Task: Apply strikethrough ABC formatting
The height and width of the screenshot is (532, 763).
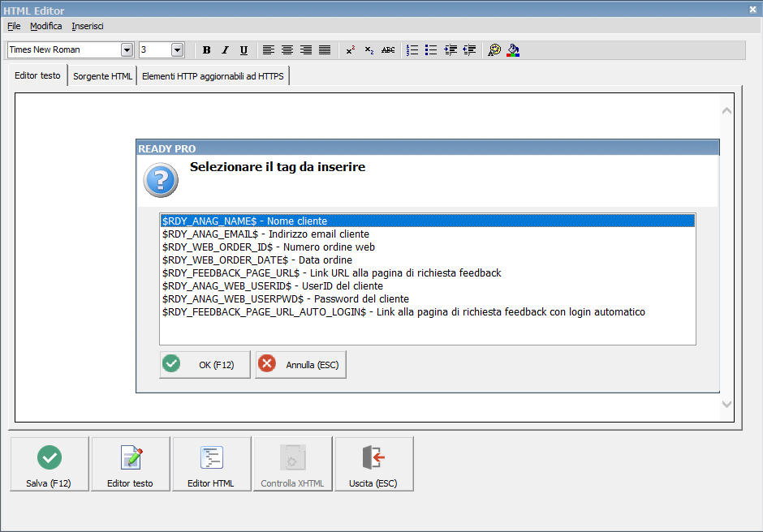Action: (388, 50)
